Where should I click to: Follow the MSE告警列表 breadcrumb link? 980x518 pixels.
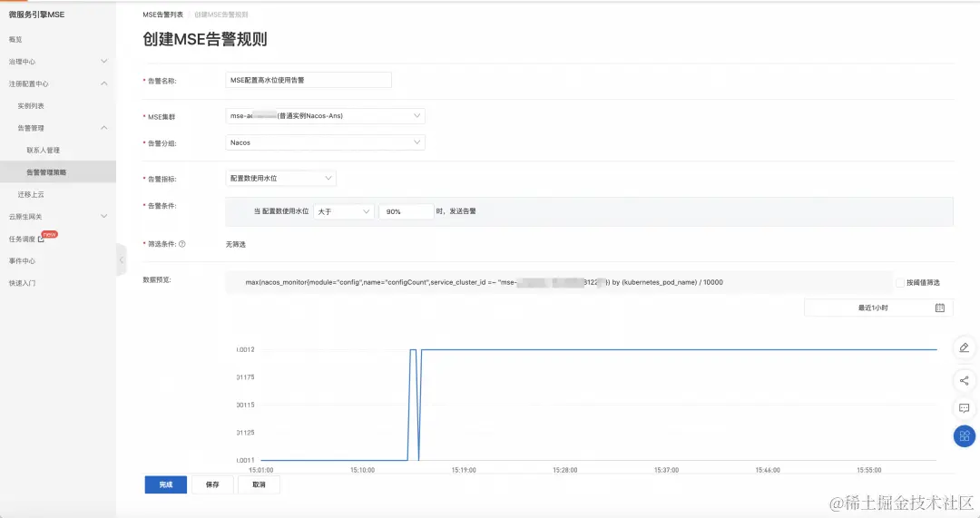coord(162,15)
